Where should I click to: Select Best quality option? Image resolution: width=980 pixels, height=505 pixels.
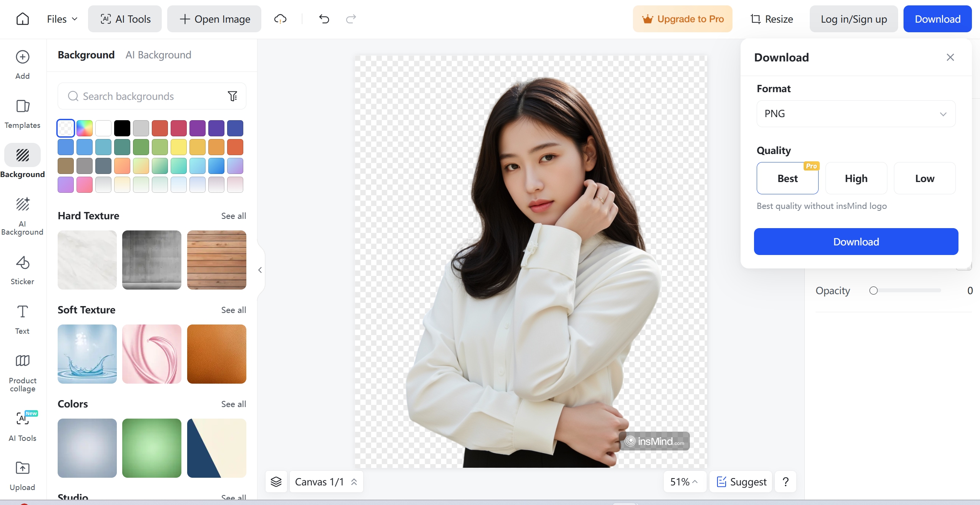click(x=787, y=178)
